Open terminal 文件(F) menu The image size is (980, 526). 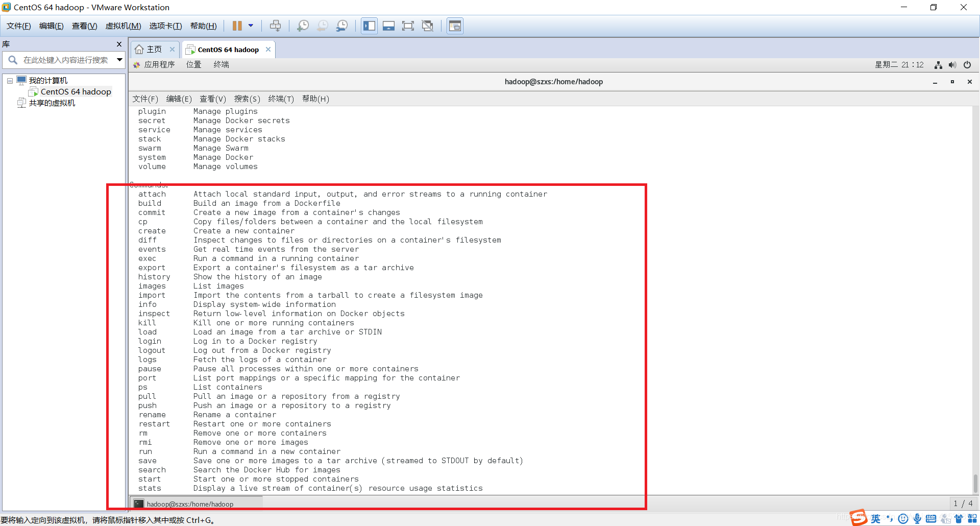[x=145, y=99]
